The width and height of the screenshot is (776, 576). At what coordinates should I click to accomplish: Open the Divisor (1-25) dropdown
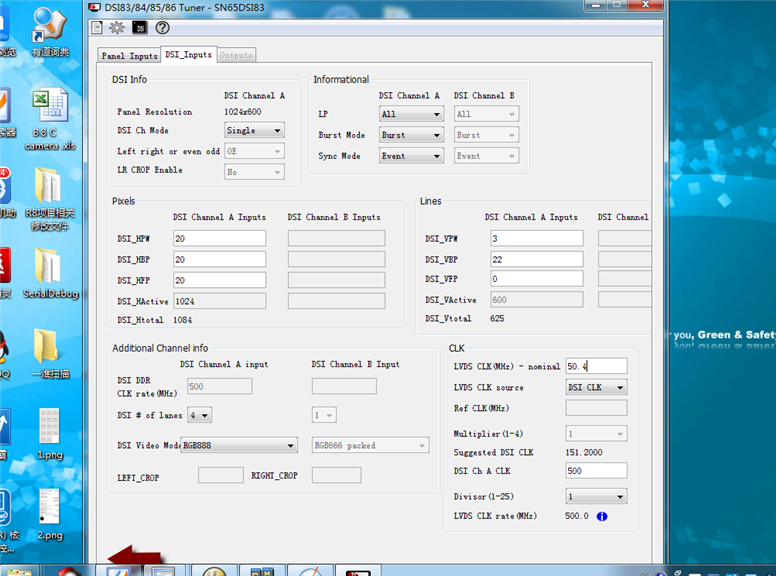tap(596, 496)
